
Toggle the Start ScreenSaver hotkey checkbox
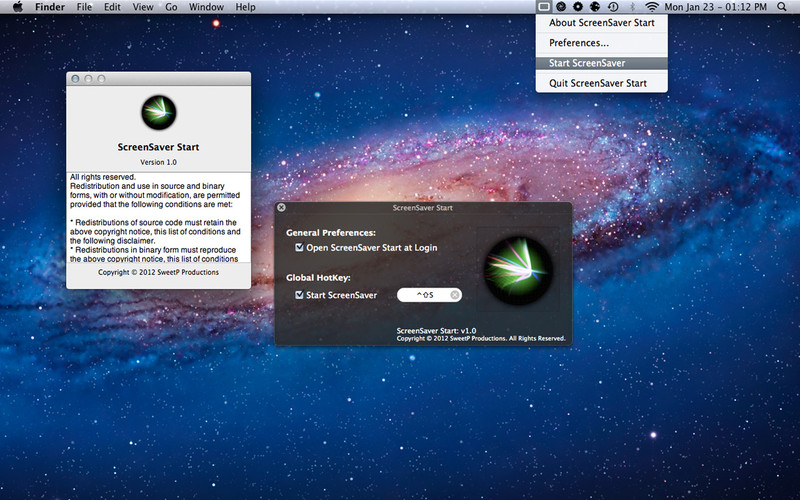pyautogui.click(x=299, y=295)
